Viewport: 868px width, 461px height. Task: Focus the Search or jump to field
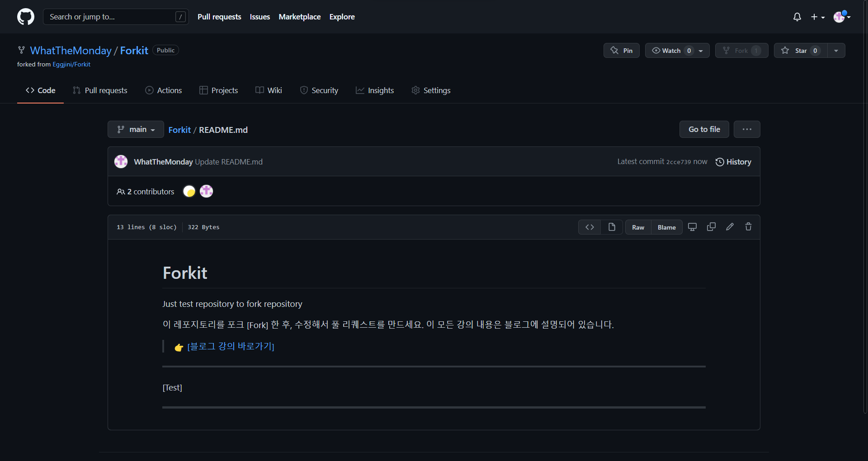tap(116, 17)
